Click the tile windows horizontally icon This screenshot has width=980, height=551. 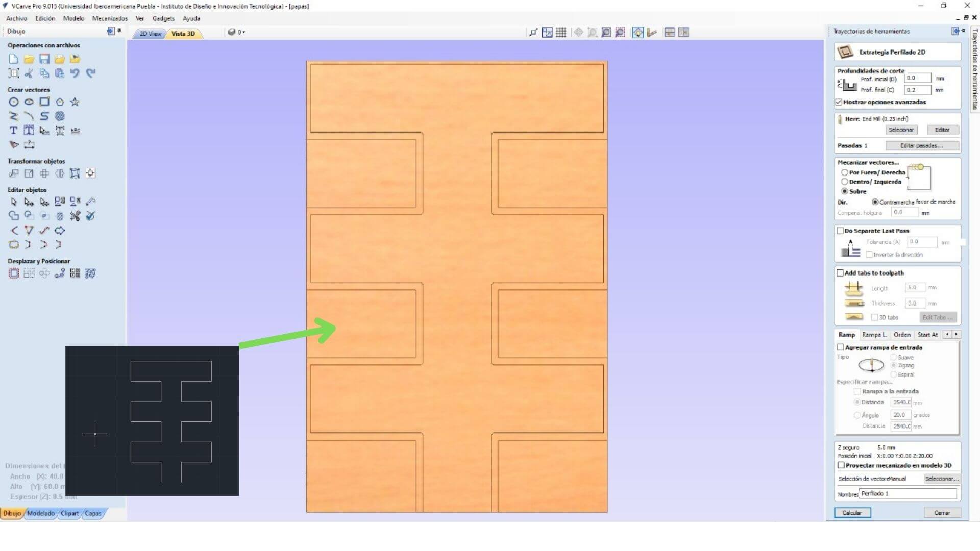(x=670, y=32)
